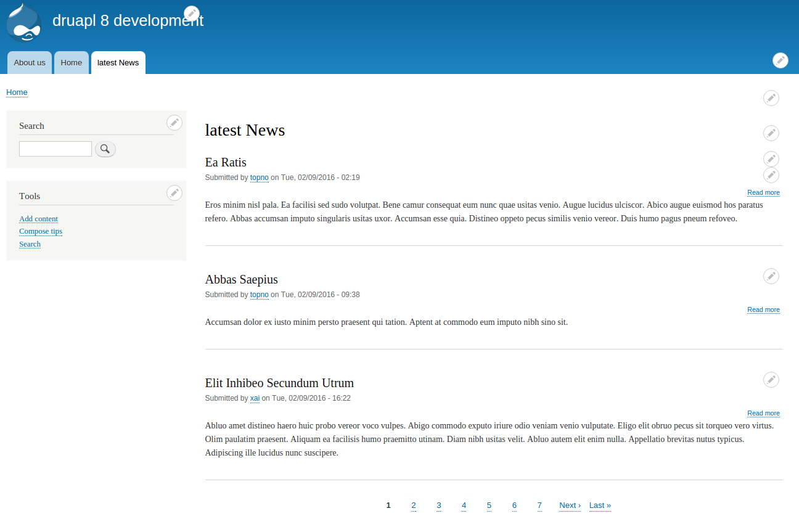799x532 pixels.
Task: Click the Tools block edit pencil
Action: tap(174, 193)
